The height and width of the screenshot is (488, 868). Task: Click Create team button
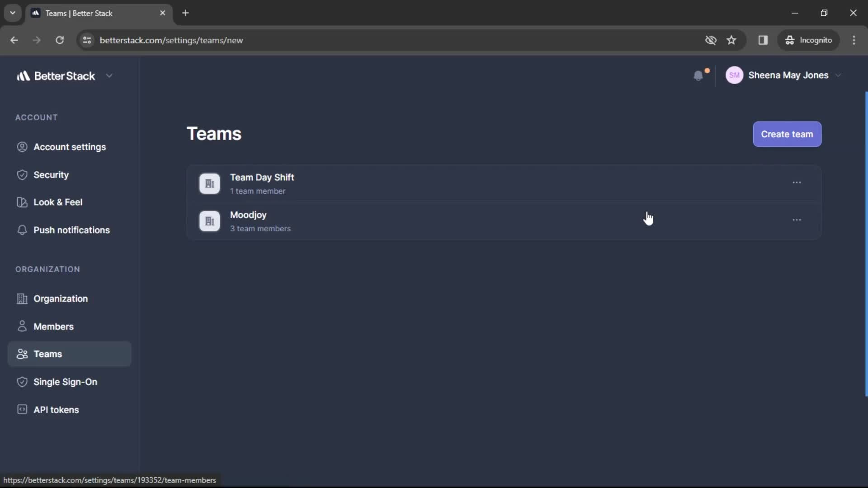click(787, 134)
